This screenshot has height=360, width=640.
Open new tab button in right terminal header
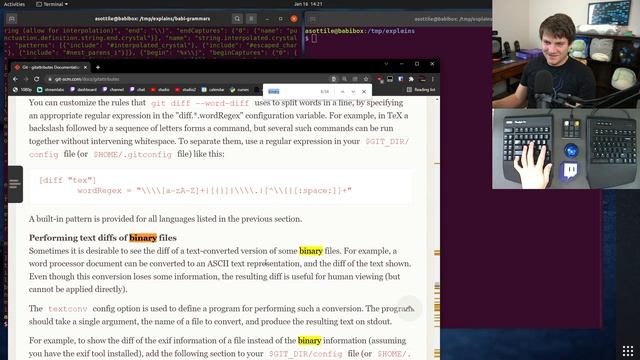313,19
